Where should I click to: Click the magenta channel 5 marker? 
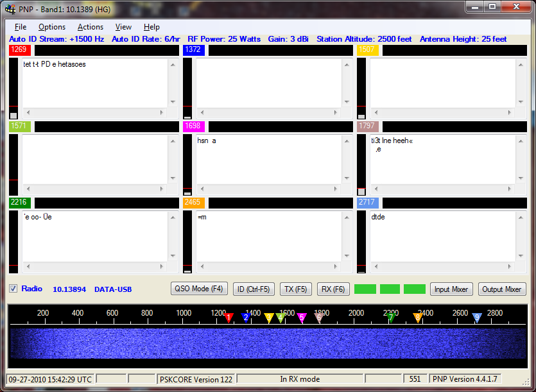click(302, 318)
